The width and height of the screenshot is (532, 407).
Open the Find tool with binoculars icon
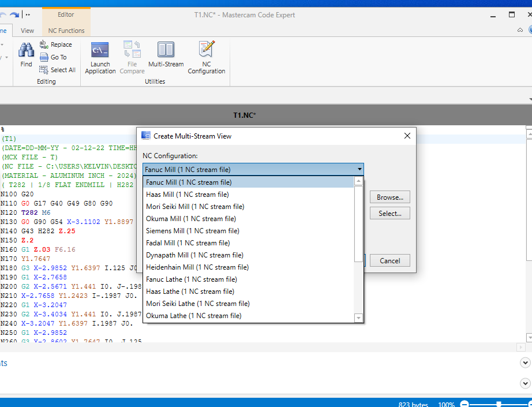[26, 55]
